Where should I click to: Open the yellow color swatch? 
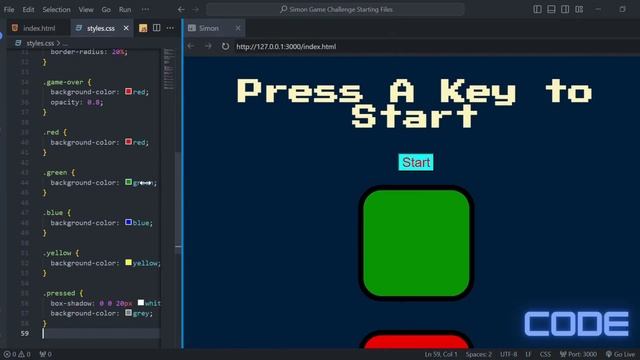(x=128, y=262)
